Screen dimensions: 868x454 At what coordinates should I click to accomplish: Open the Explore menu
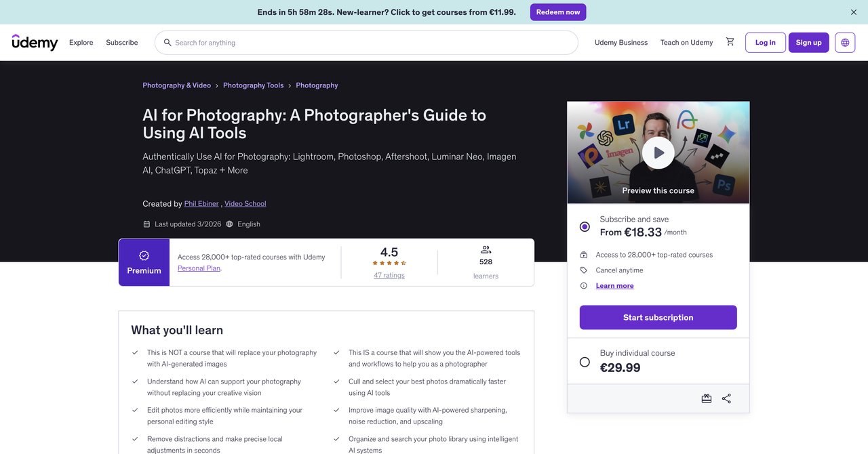pyautogui.click(x=81, y=43)
